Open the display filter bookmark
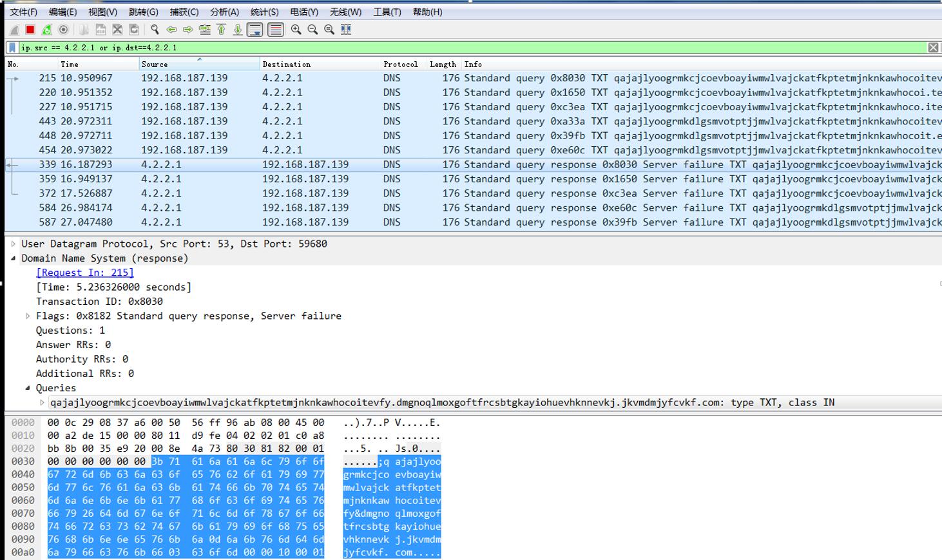 [12, 48]
